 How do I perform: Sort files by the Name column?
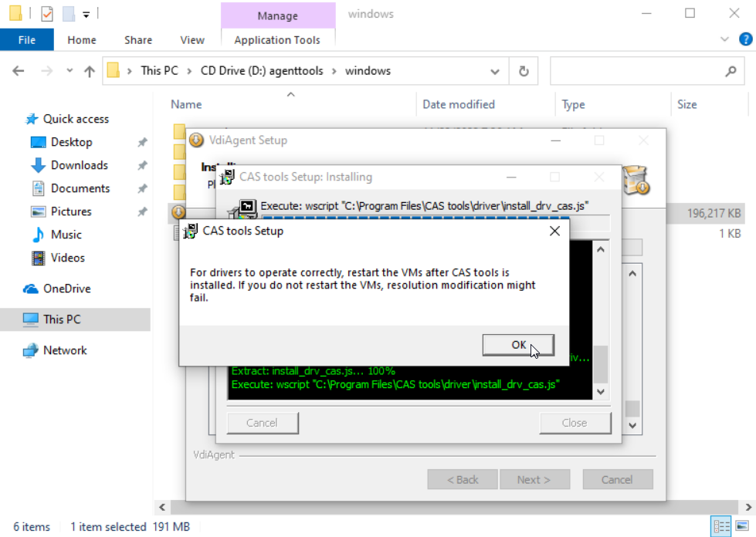(186, 104)
